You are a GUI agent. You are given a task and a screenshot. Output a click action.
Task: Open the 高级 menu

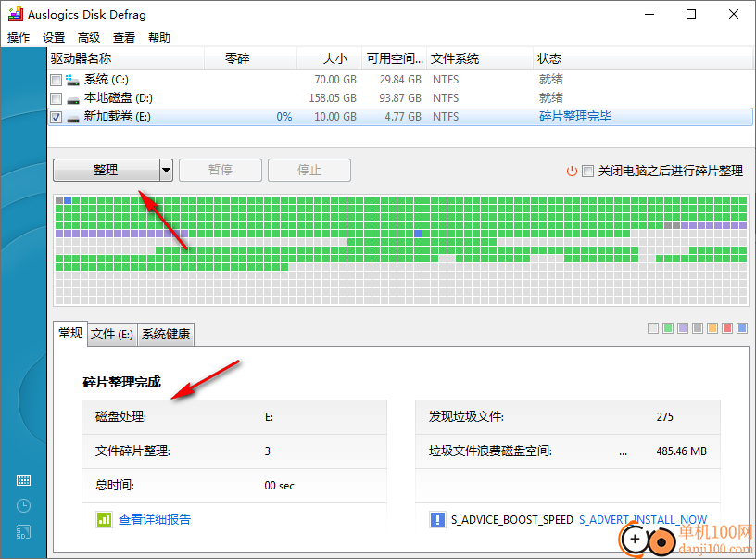(89, 38)
